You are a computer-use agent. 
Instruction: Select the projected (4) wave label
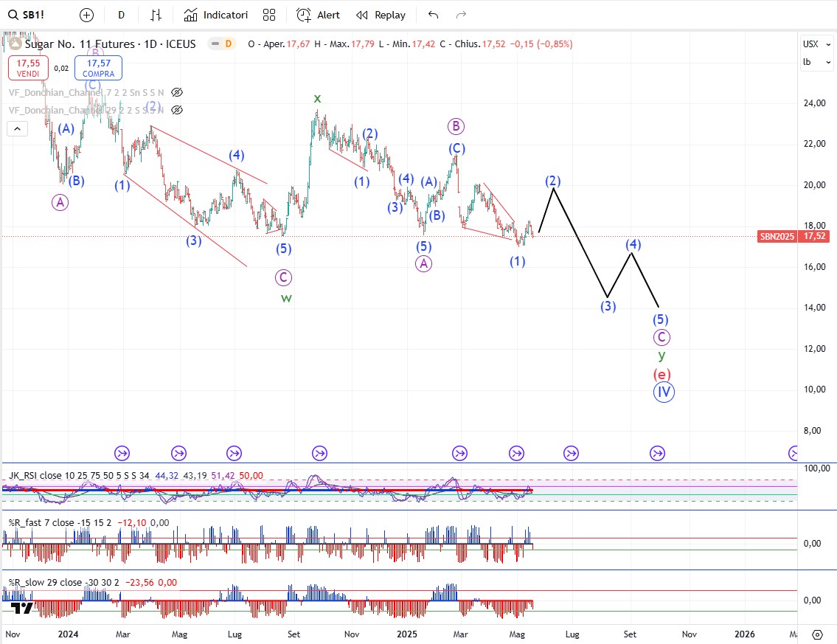coord(633,245)
